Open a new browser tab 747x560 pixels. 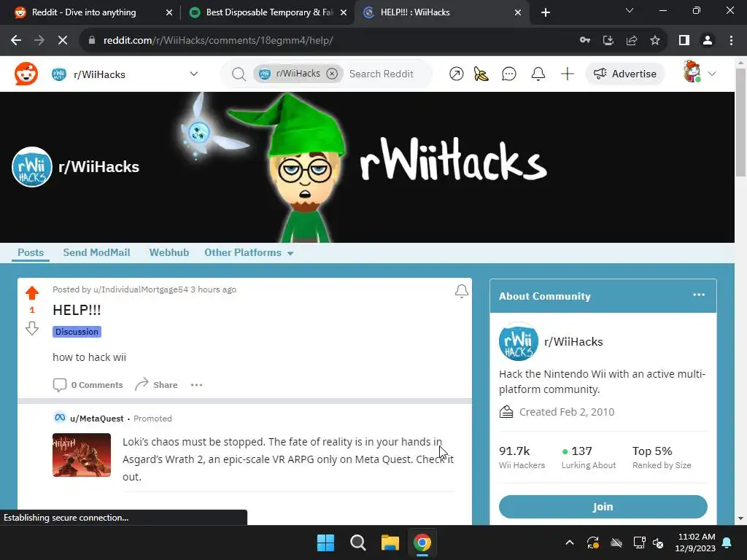point(546,12)
